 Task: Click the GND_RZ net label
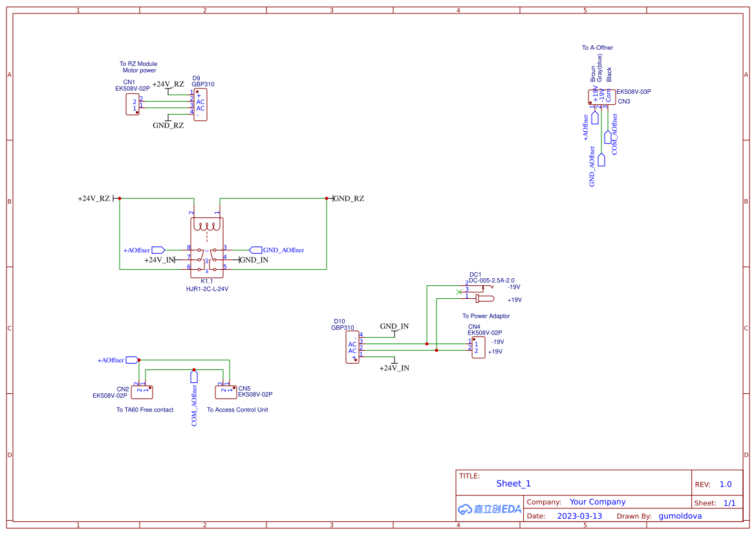click(349, 199)
